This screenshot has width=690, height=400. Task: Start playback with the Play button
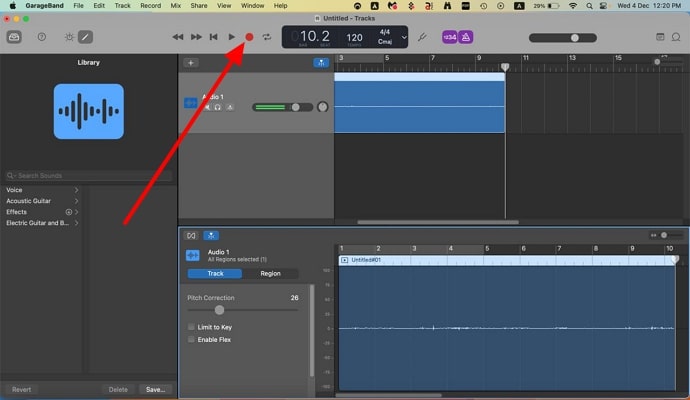231,37
